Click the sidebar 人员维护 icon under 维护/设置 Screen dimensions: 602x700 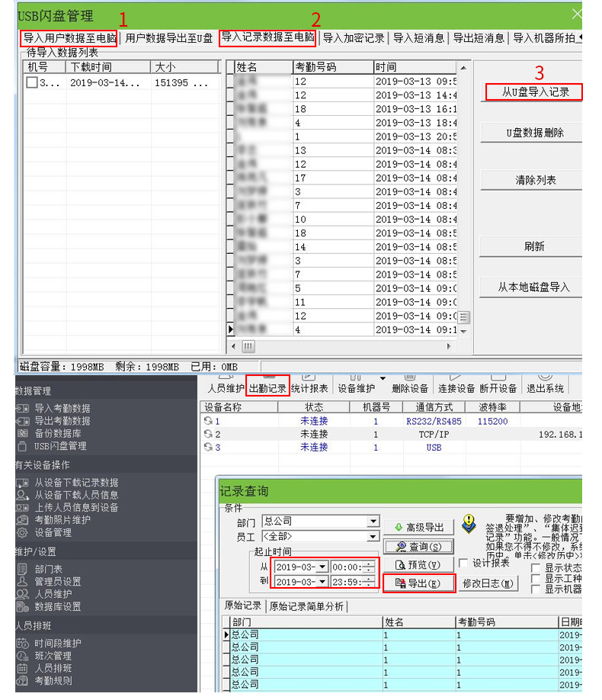tap(22, 594)
